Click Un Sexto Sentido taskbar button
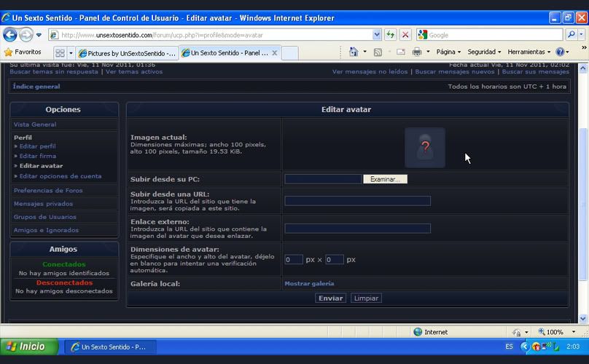The image size is (589, 364). click(109, 347)
